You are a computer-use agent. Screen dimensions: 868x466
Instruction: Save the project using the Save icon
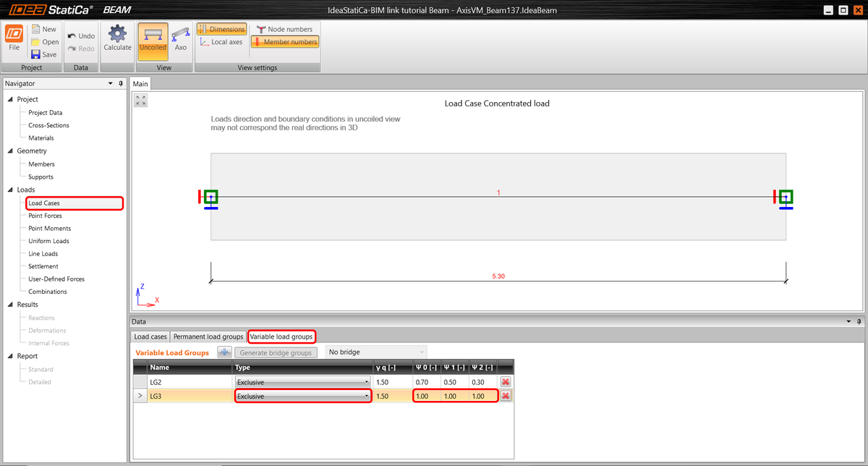point(41,54)
